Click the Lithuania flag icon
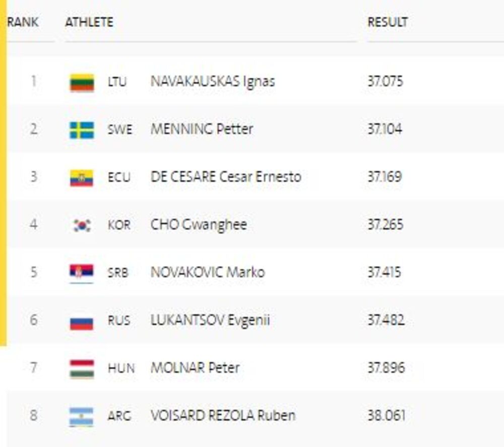 pos(82,82)
